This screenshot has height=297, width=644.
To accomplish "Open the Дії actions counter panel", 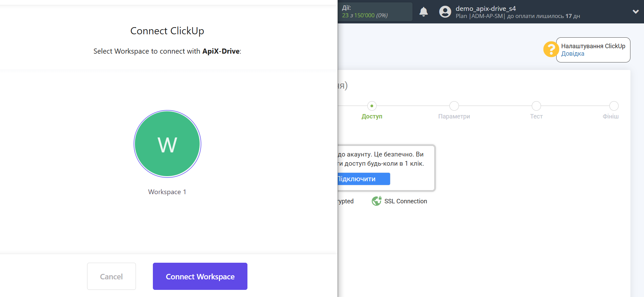I will coord(375,12).
